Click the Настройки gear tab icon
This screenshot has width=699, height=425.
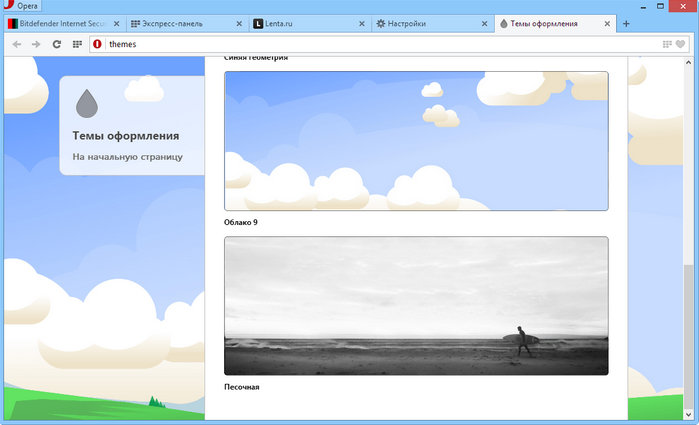click(x=380, y=24)
